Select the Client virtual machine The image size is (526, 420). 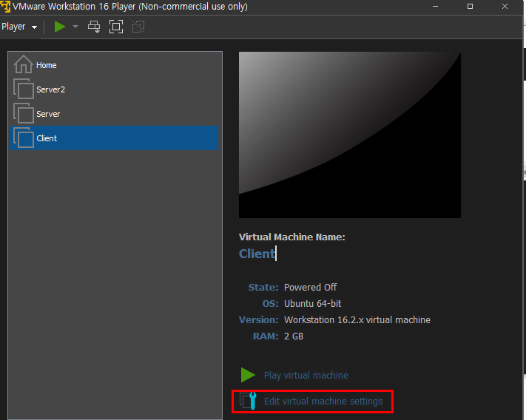coord(114,138)
